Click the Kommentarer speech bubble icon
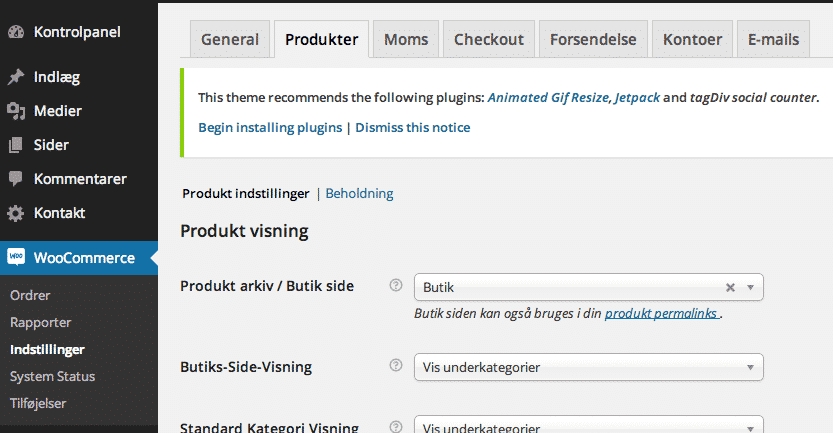The image size is (833, 433). pyautogui.click(x=16, y=179)
